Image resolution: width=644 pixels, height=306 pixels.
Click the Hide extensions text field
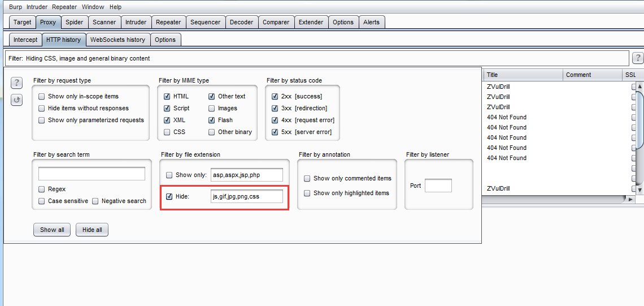click(247, 196)
